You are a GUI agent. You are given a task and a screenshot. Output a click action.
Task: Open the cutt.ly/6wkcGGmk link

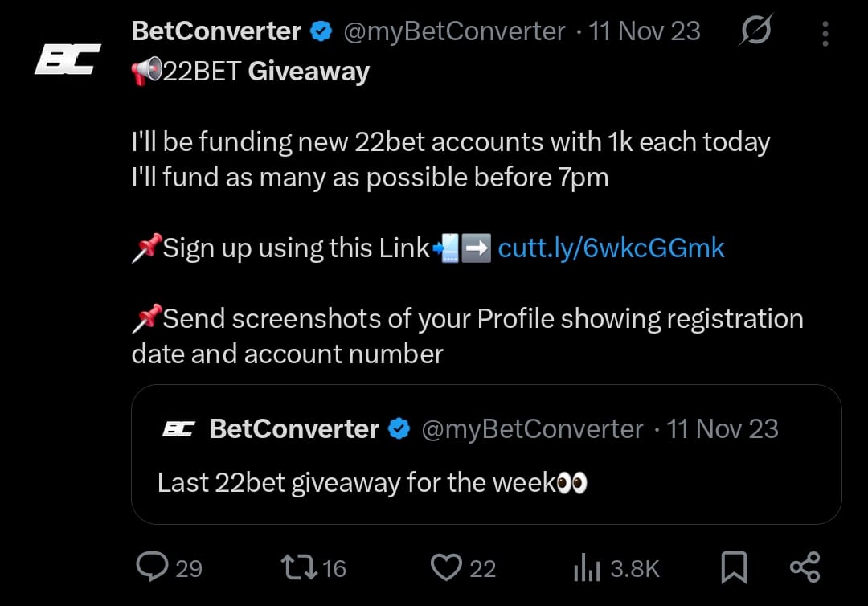pyautogui.click(x=611, y=248)
